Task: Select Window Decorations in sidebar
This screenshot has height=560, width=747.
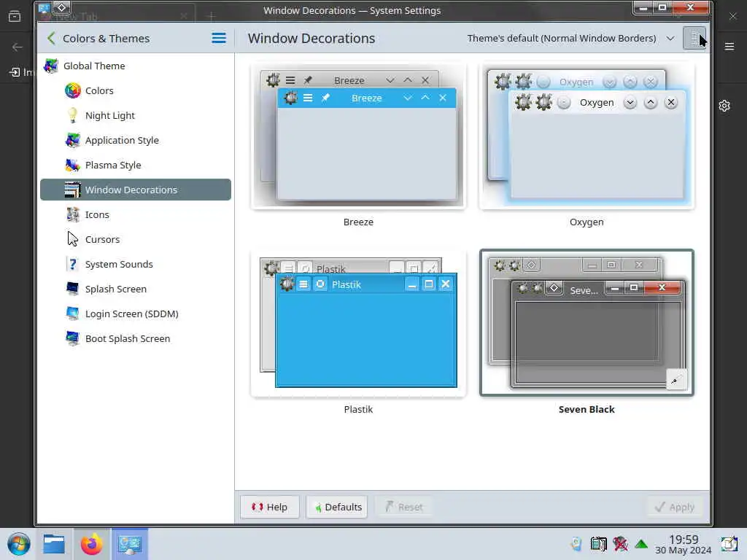Action: 136,190
